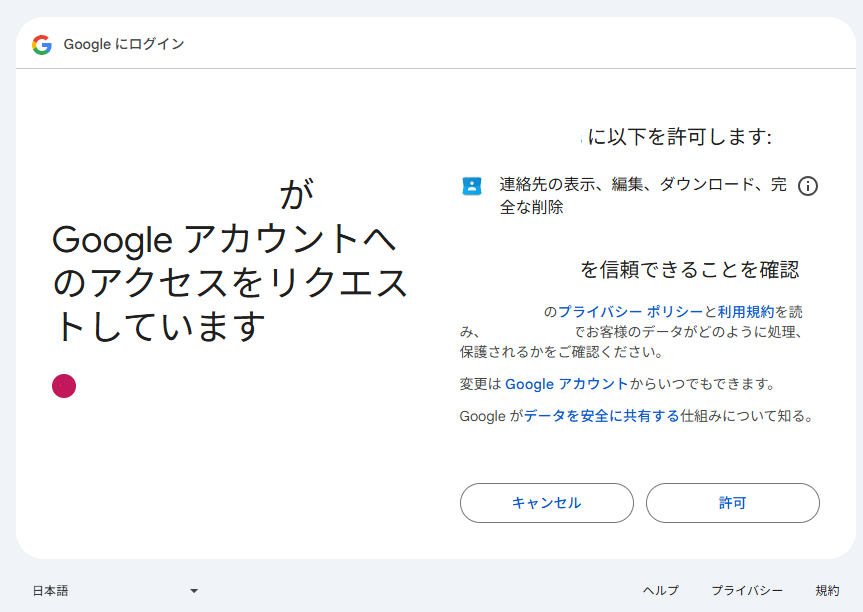Open the footer 規約 link
This screenshot has width=863, height=612.
(x=827, y=591)
